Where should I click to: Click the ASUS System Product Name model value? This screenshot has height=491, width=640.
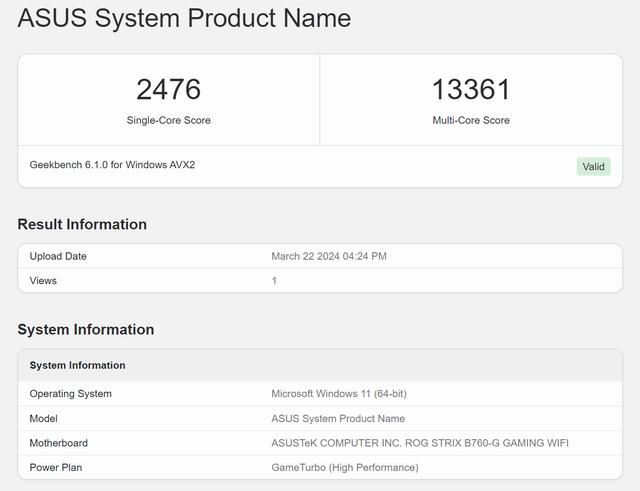tap(338, 419)
